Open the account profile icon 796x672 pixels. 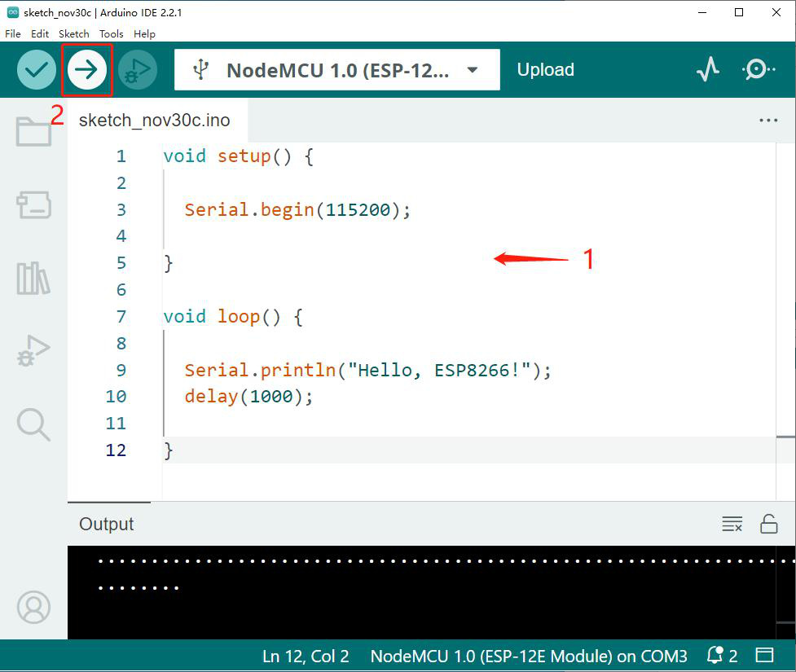coord(33,607)
